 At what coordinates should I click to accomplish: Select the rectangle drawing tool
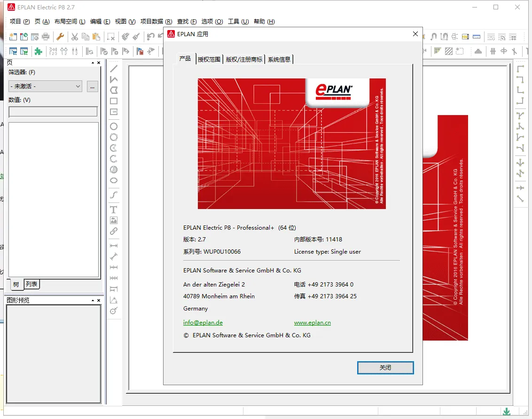click(x=114, y=101)
